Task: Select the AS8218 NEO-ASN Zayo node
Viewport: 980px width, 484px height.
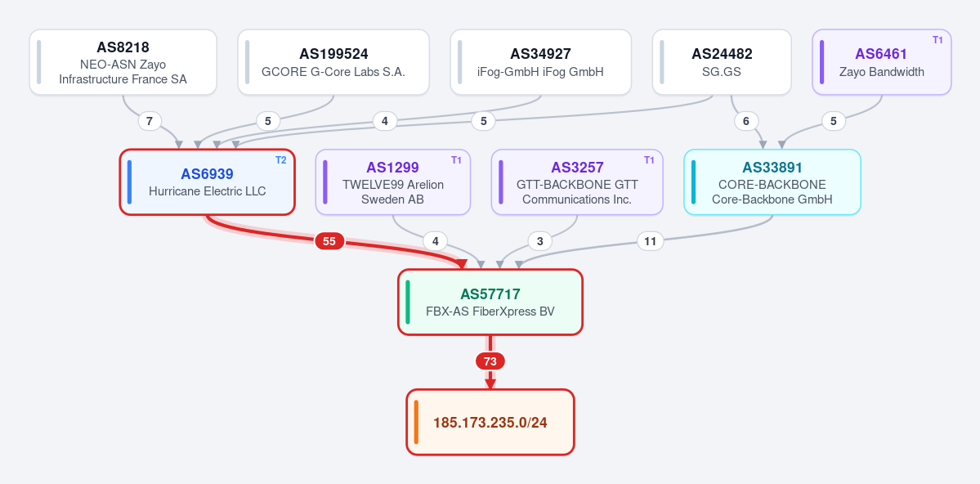Action: click(x=123, y=62)
